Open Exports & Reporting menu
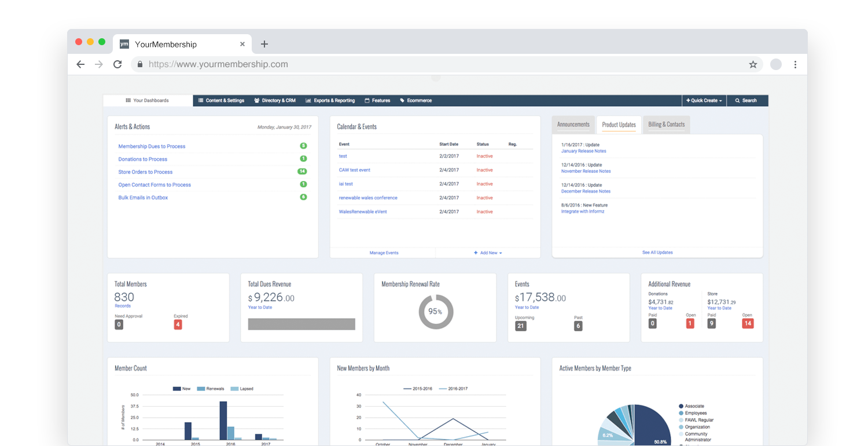This screenshot has height=446, width=868. pos(330,100)
